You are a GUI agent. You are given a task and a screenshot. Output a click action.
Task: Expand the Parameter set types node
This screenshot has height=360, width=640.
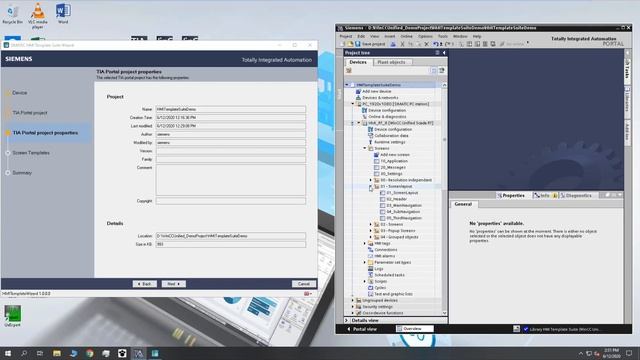(x=365, y=262)
